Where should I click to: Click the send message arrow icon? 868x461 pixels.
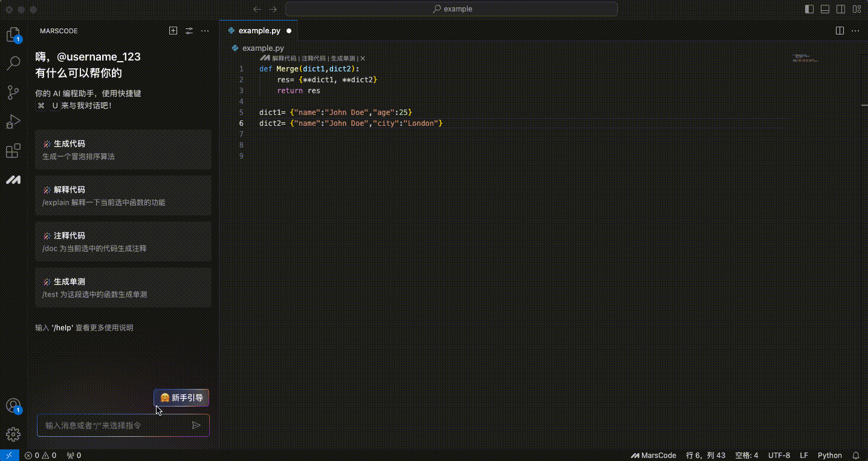tap(196, 425)
